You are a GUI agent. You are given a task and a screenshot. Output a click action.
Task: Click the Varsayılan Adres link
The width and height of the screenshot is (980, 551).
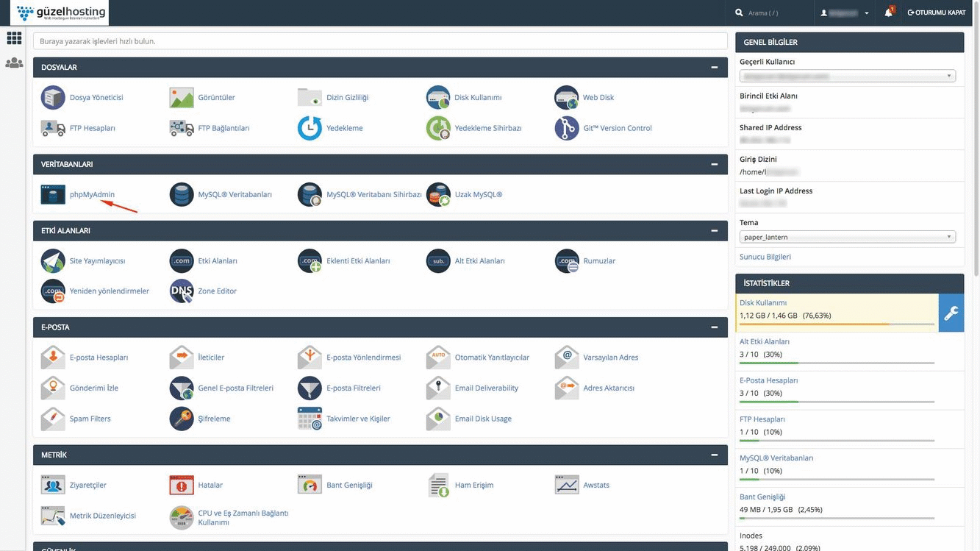pyautogui.click(x=611, y=358)
